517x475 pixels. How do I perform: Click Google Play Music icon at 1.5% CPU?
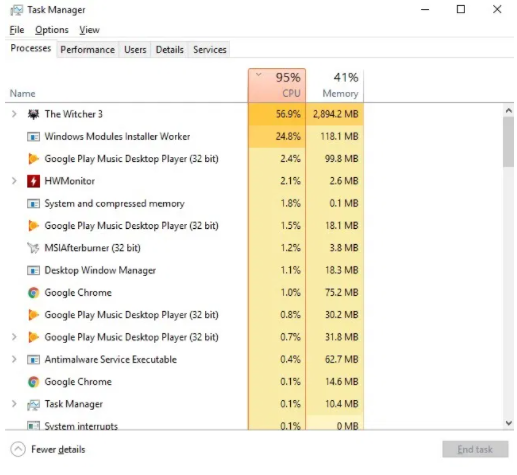tap(33, 226)
